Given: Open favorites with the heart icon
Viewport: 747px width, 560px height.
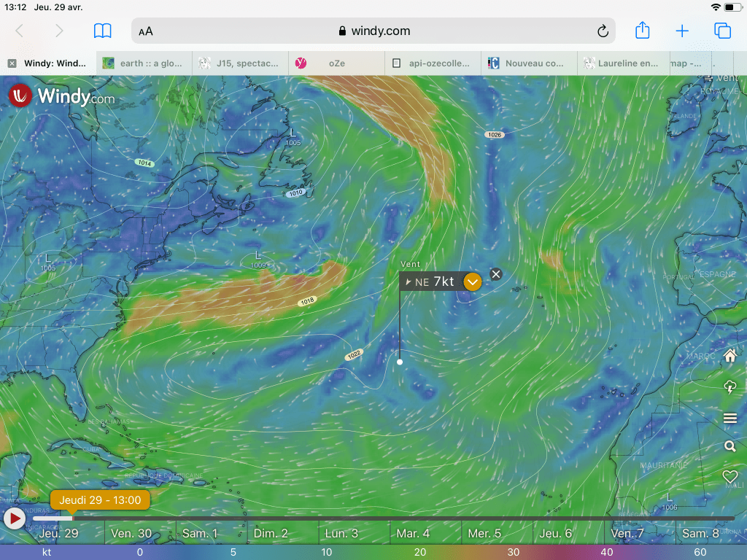Looking at the screenshot, I should pos(729,476).
